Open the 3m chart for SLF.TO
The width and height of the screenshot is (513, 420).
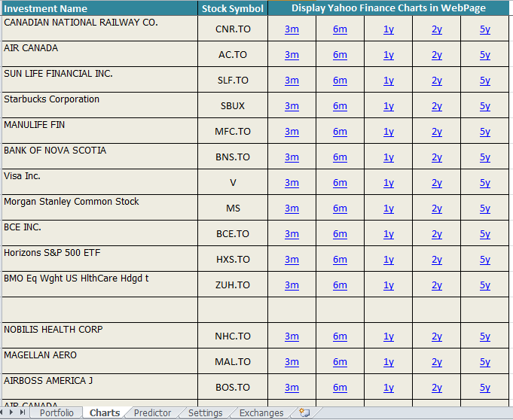[x=292, y=81]
